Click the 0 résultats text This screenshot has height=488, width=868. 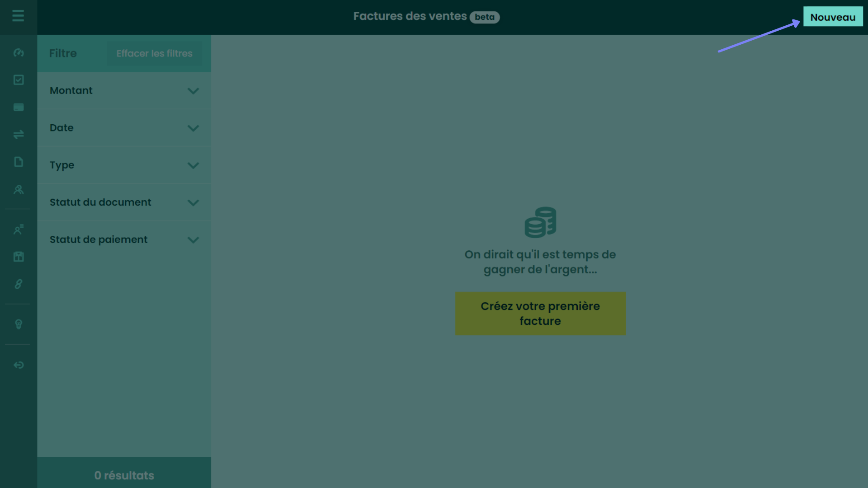pos(124,475)
